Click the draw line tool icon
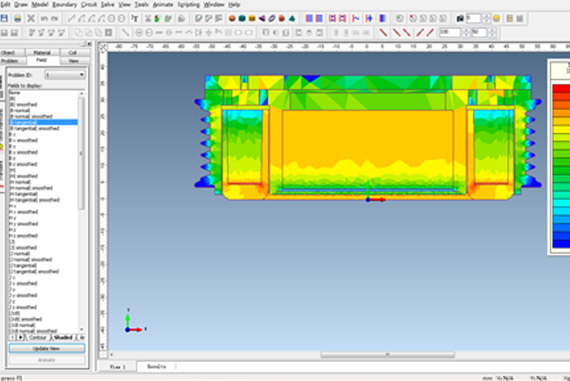The height and width of the screenshot is (381, 570). (71, 18)
